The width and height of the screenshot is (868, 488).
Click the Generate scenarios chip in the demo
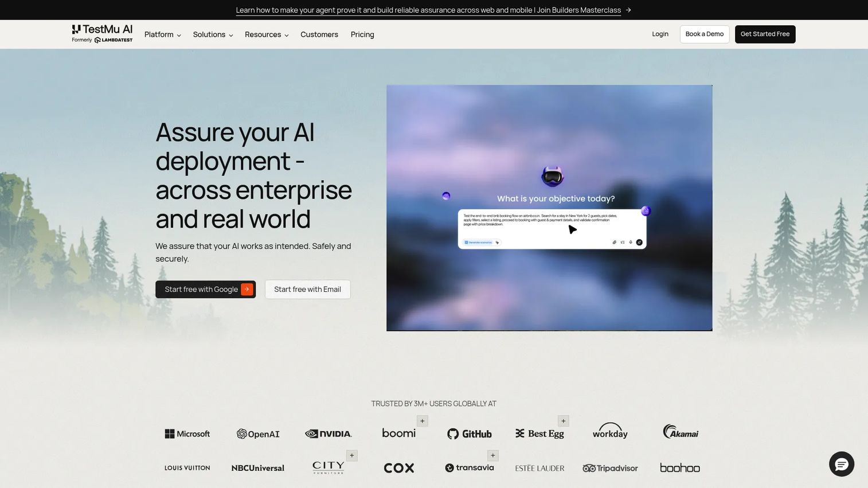pos(478,242)
